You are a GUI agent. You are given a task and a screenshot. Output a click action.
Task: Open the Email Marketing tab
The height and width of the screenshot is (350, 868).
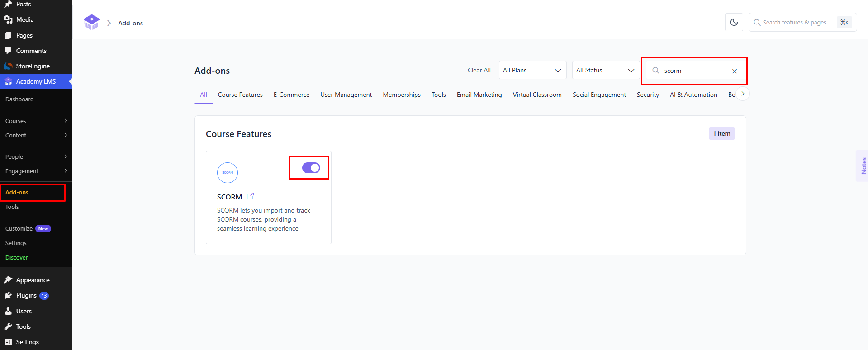point(479,95)
